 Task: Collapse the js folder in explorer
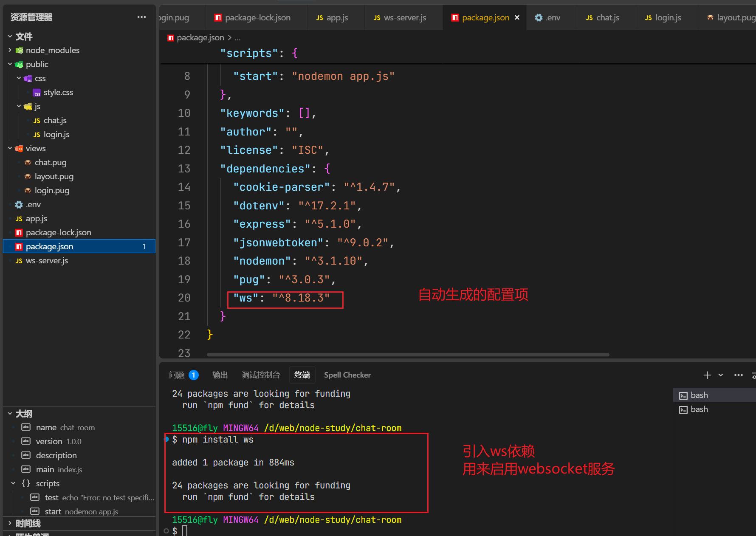[x=19, y=106]
